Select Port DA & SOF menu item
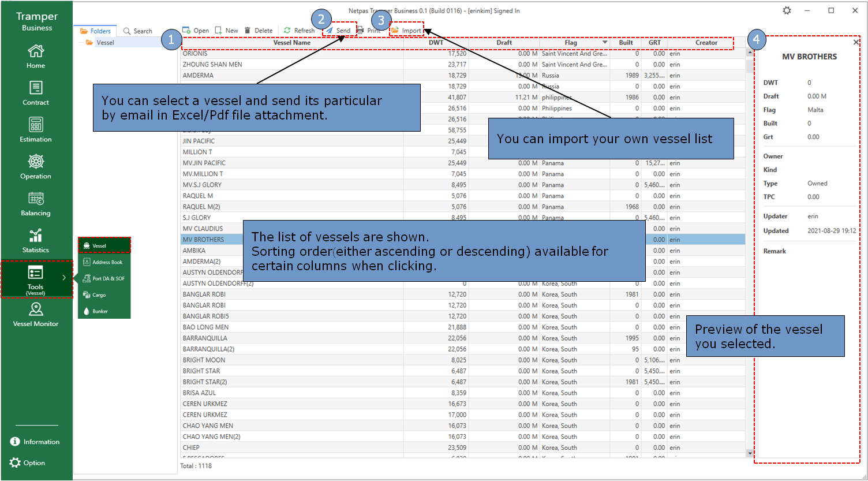868x481 pixels. point(104,278)
